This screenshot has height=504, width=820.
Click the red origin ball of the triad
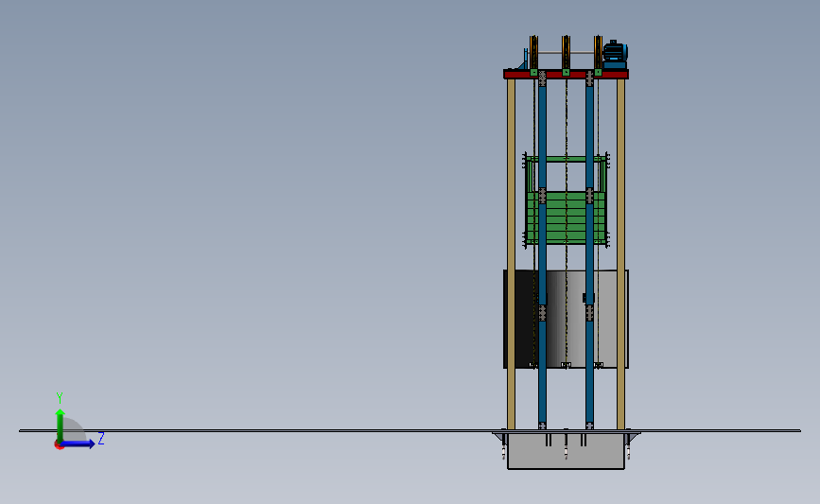(x=59, y=445)
